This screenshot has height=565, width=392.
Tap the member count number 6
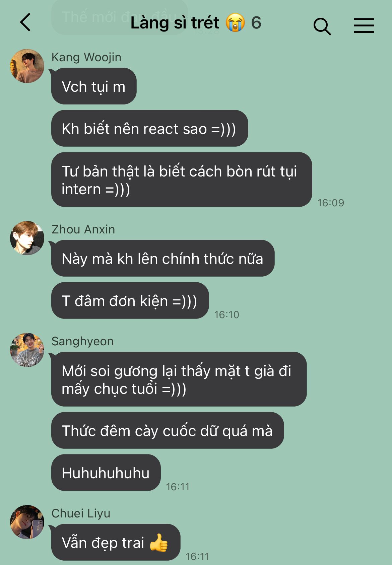click(x=256, y=23)
